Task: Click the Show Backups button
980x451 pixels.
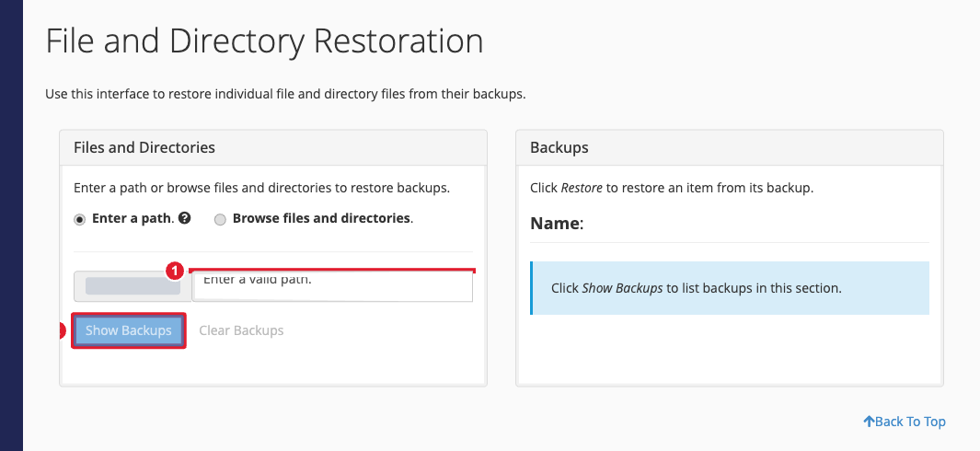Action: click(128, 330)
